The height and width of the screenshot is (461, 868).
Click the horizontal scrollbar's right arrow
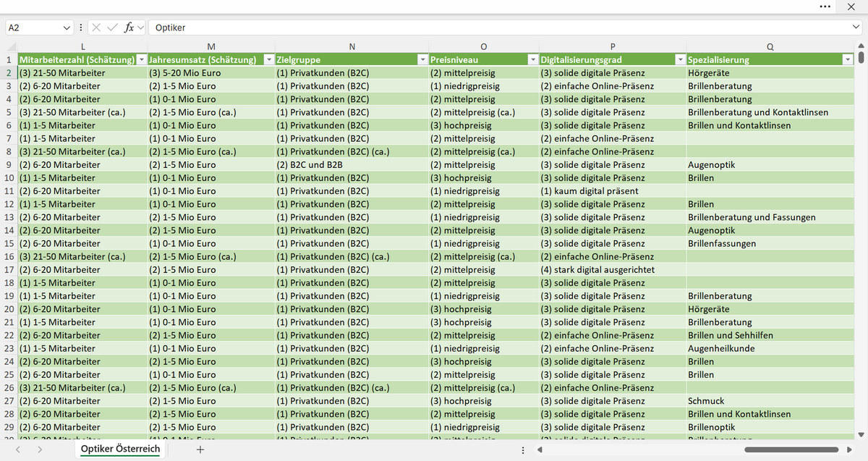tap(848, 449)
